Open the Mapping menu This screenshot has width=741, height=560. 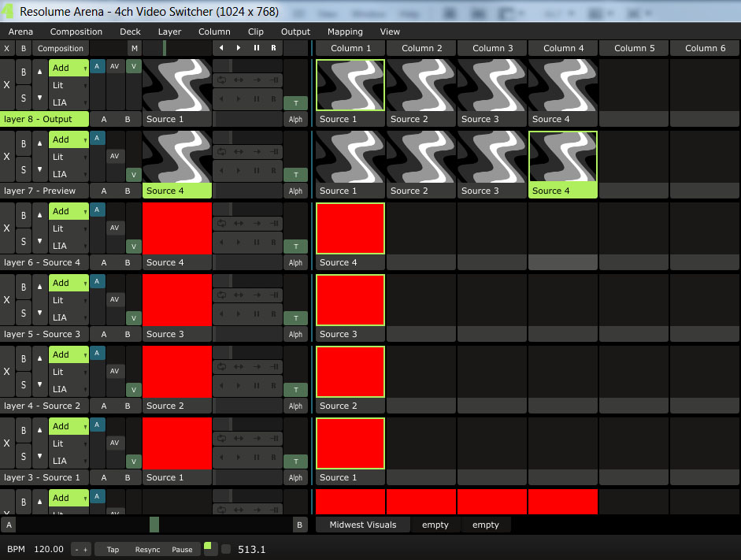pos(345,32)
